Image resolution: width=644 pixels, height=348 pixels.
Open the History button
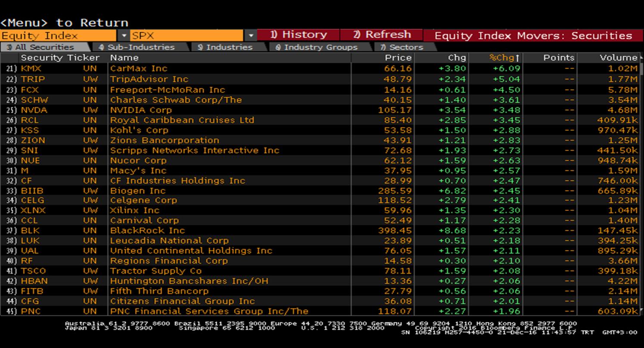tap(299, 35)
